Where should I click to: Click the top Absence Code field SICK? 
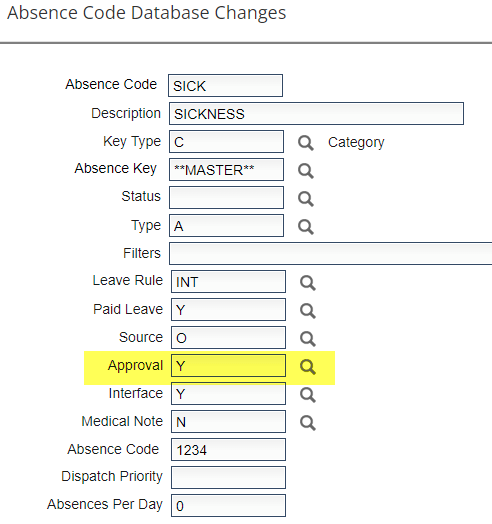(x=226, y=86)
